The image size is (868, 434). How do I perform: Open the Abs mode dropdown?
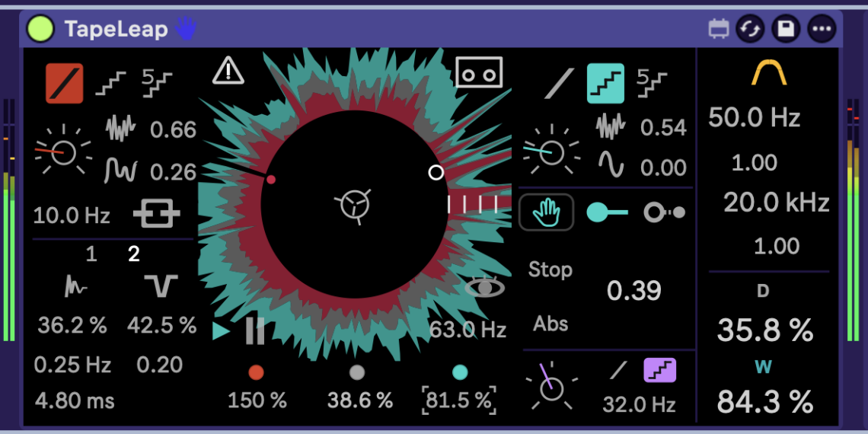point(550,324)
